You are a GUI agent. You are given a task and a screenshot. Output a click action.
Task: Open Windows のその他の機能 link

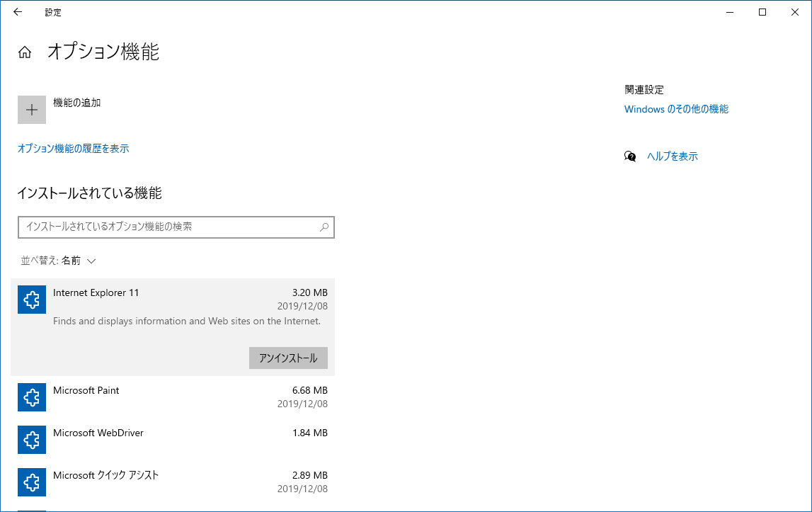[676, 109]
